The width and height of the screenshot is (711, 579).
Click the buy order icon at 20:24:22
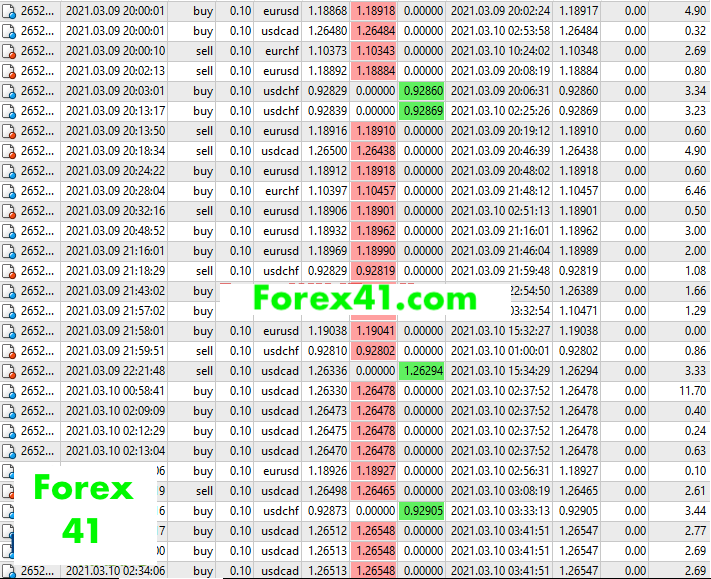coord(9,171)
